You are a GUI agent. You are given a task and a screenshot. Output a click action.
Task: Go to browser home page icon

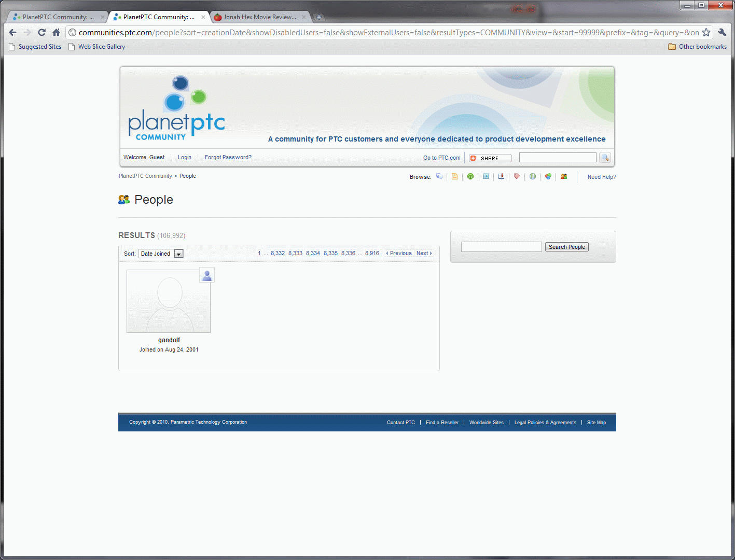[x=57, y=32]
